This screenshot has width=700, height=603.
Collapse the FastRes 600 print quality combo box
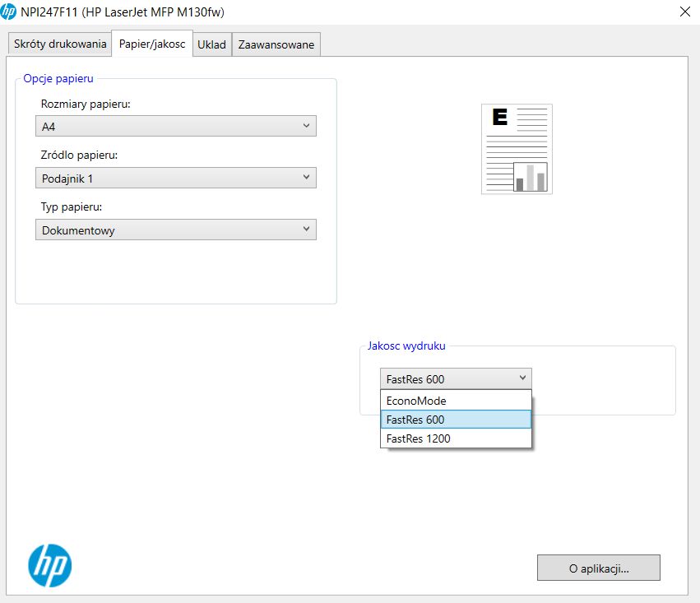click(456, 379)
